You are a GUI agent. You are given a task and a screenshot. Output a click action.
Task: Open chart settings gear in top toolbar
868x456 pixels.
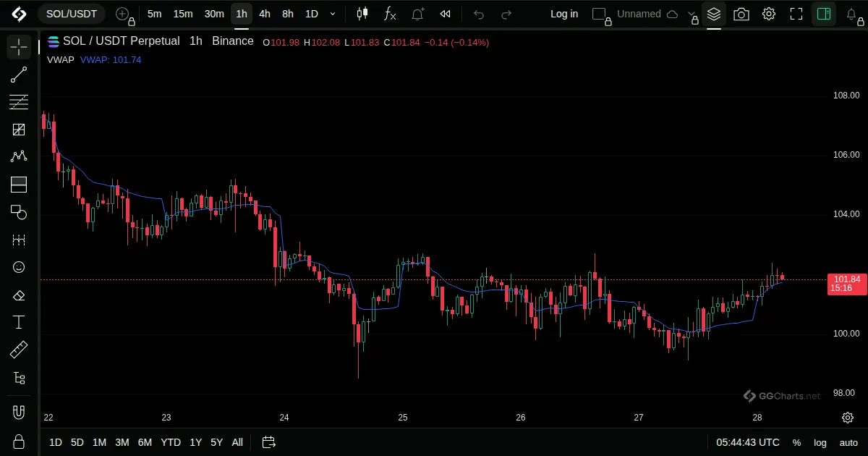pos(769,14)
